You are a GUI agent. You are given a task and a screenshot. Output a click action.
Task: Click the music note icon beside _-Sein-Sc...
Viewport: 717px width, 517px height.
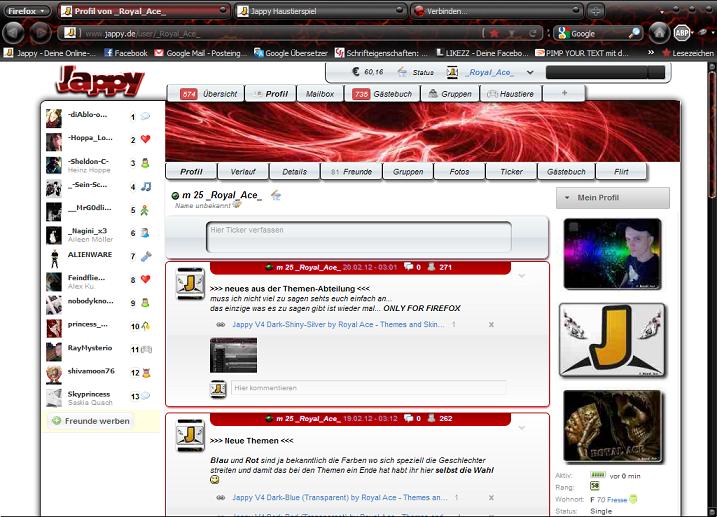click(146, 186)
